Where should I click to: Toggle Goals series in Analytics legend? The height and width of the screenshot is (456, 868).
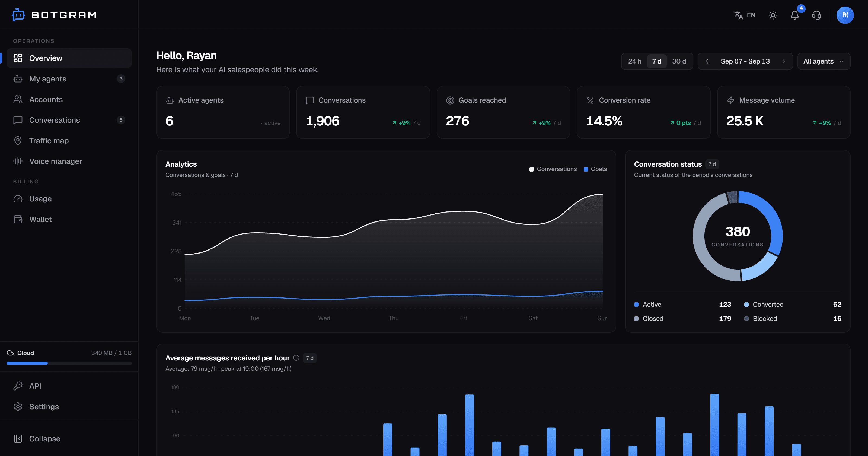point(595,169)
